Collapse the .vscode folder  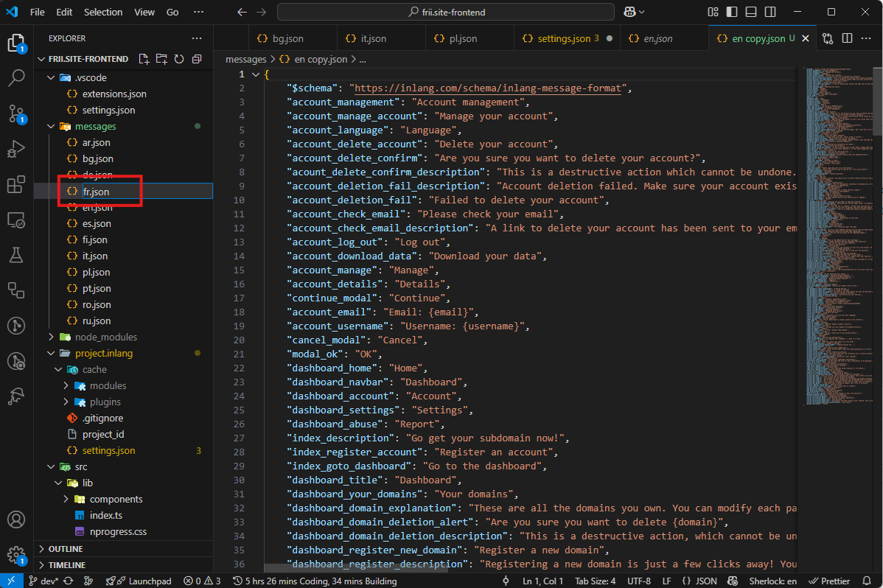(52, 77)
